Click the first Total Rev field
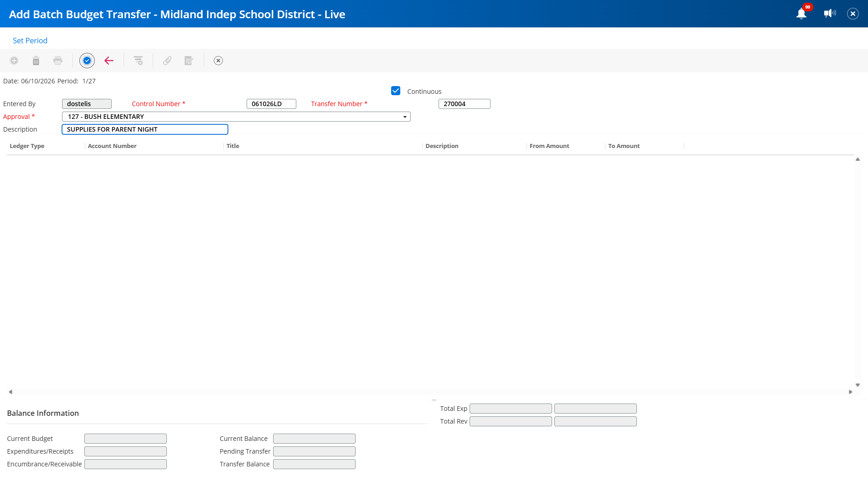 tap(511, 421)
